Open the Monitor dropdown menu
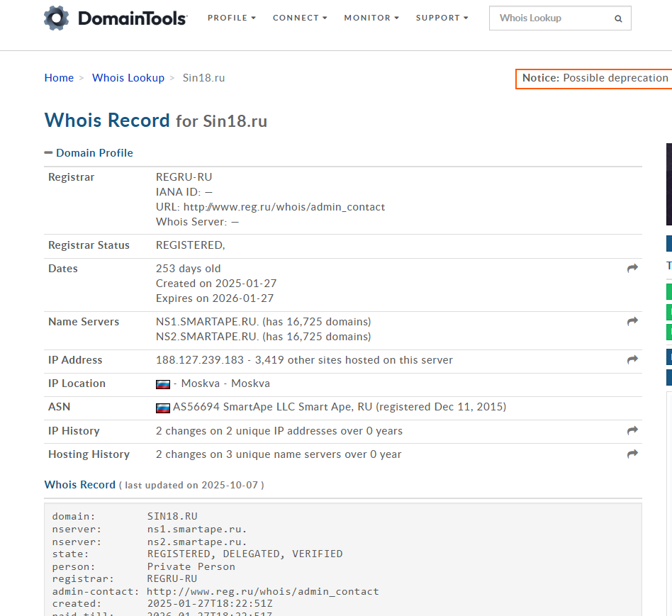Viewport: 672px width, 616px height. click(371, 18)
